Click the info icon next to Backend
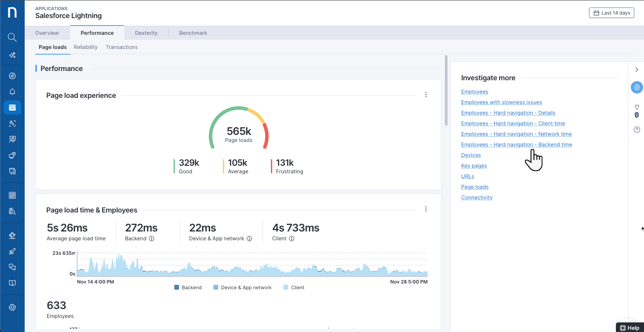Image resolution: width=644 pixels, height=332 pixels. [x=152, y=239]
